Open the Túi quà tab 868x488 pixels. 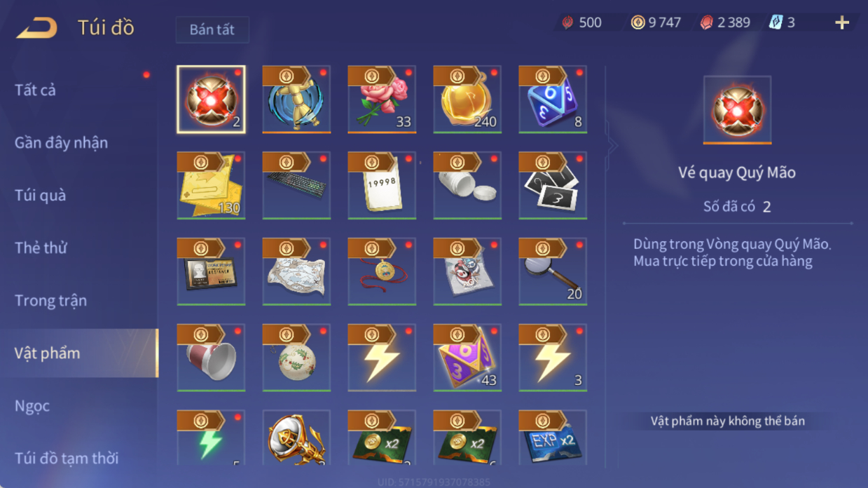tap(40, 196)
